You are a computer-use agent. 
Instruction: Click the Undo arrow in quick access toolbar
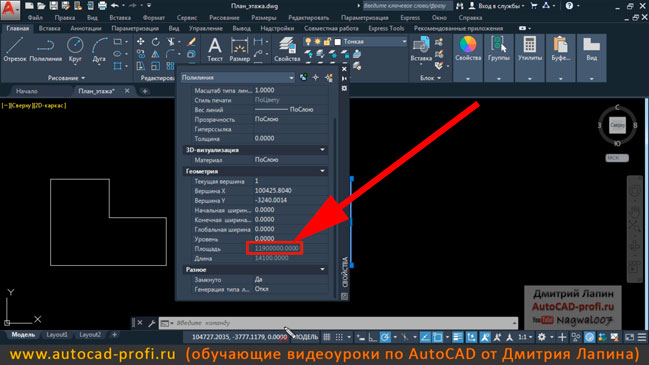click(x=115, y=6)
